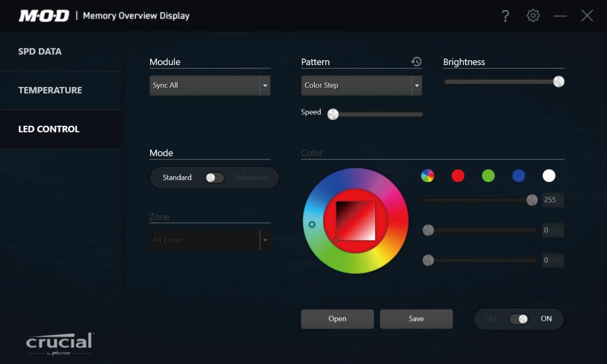Screen dimensions: 607x364
Task: Click the Speed slider handle
Action: pyautogui.click(x=333, y=114)
